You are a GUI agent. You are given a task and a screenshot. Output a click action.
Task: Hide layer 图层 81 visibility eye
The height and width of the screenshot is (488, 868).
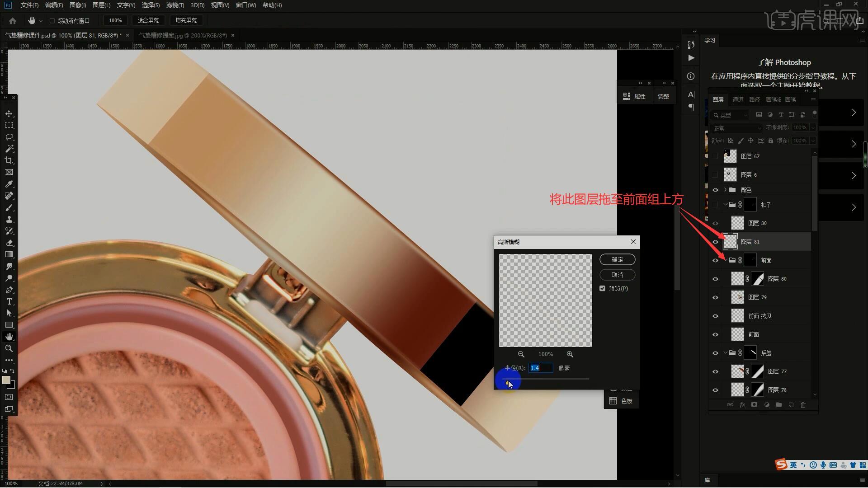715,242
